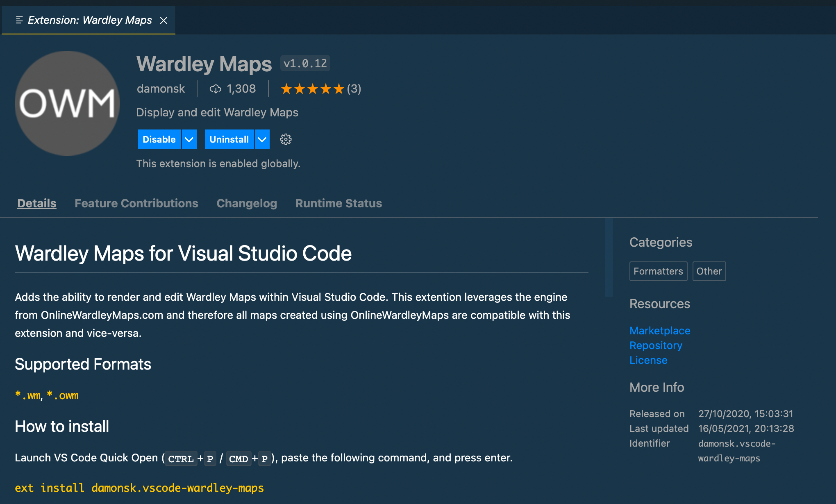The height and width of the screenshot is (504, 836).
Task: Switch to the Feature Contributions tab
Action: [x=136, y=203]
